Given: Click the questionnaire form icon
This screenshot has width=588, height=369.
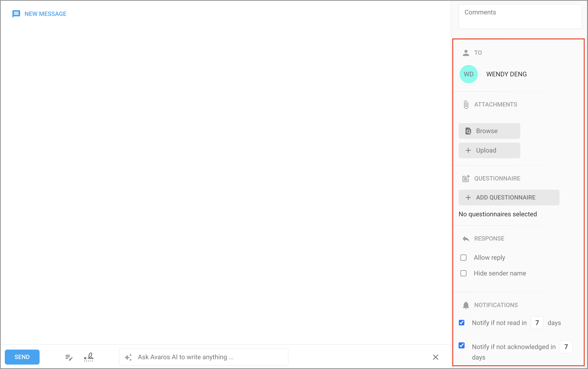Looking at the screenshot, I should point(466,178).
